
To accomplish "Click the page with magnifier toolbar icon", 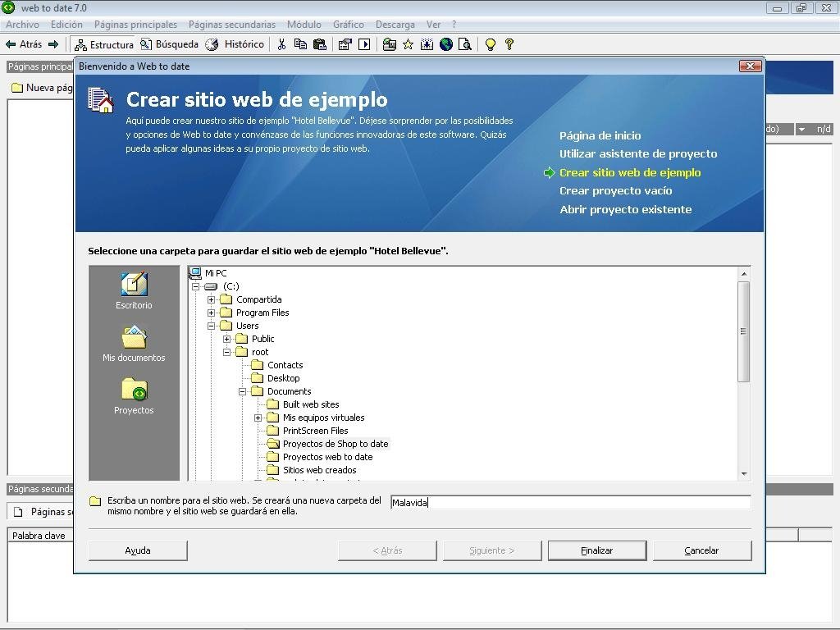I will (x=465, y=44).
